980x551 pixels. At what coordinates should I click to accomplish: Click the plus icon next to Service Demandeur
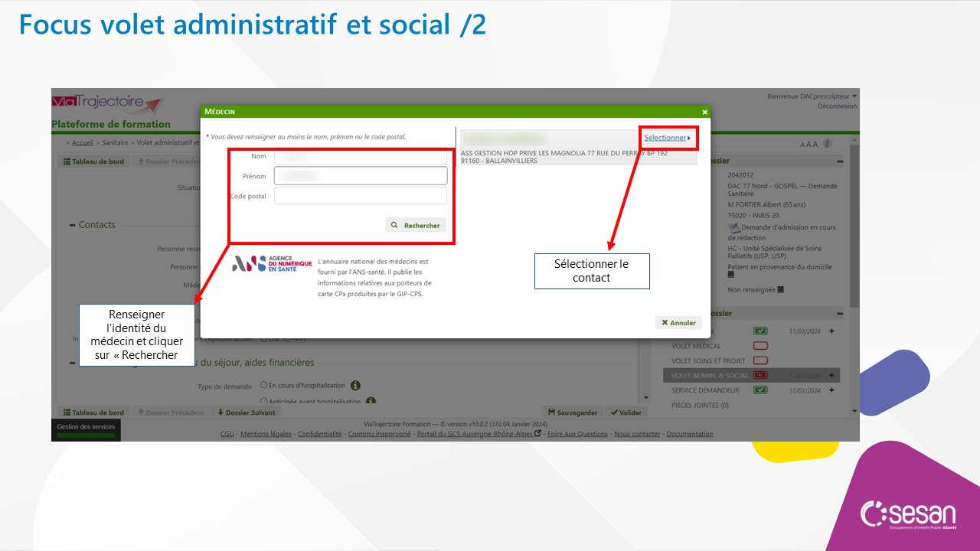tap(831, 390)
